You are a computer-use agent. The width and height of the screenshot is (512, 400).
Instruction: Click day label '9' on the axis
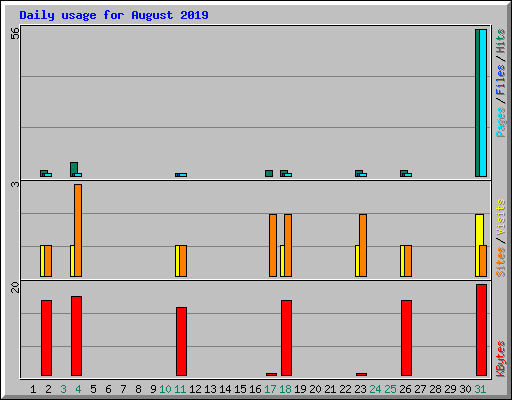point(153,389)
